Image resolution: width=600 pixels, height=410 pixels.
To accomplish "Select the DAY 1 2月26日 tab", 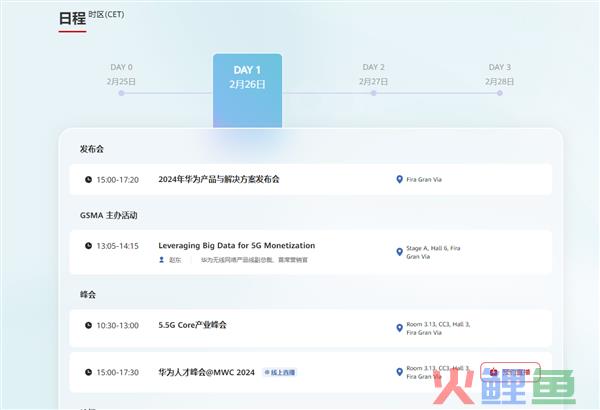I will [x=247, y=91].
